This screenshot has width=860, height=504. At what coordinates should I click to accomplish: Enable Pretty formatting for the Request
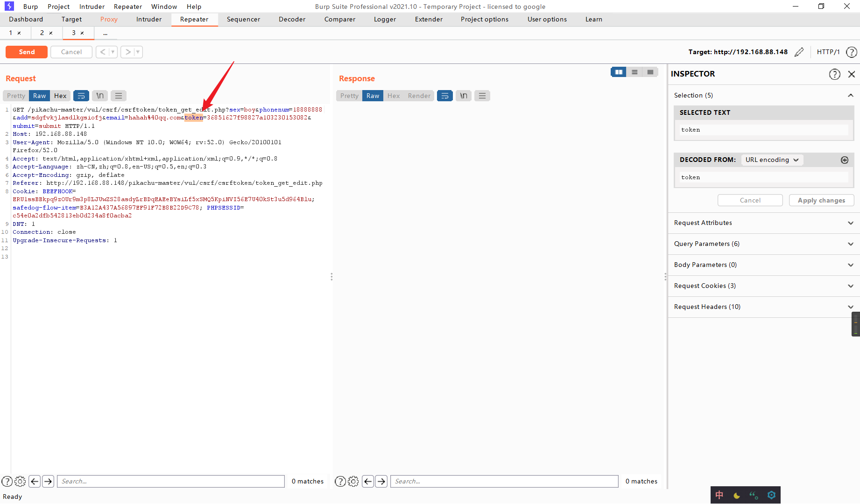(15, 96)
